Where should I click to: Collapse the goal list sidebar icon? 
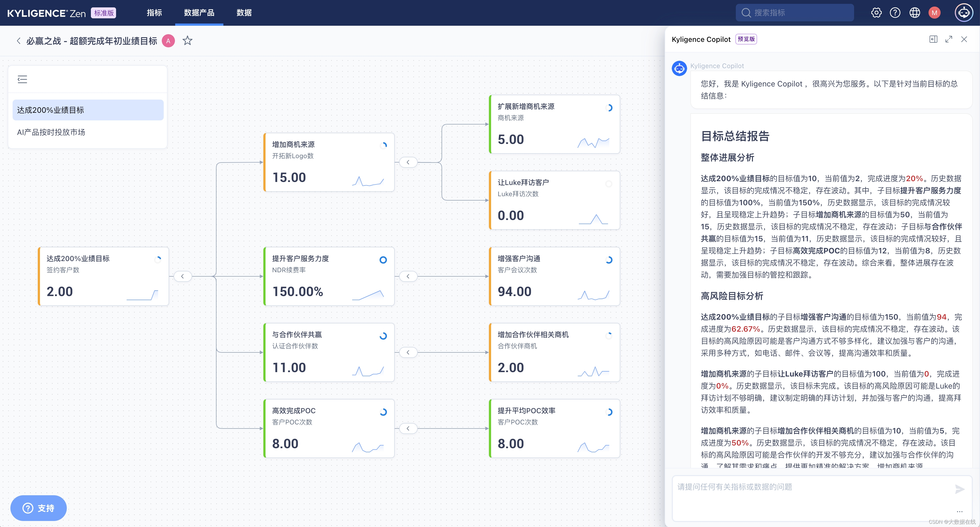(22, 79)
